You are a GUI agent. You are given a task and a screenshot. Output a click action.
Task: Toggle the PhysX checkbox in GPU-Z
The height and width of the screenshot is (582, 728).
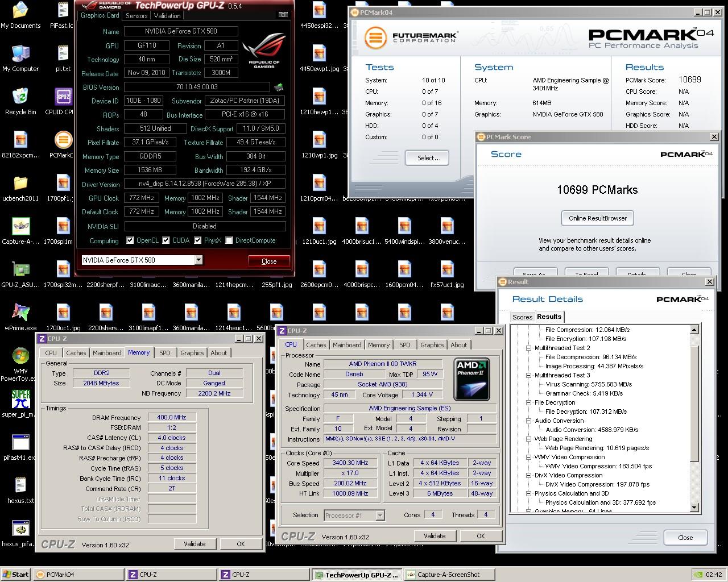click(198, 240)
